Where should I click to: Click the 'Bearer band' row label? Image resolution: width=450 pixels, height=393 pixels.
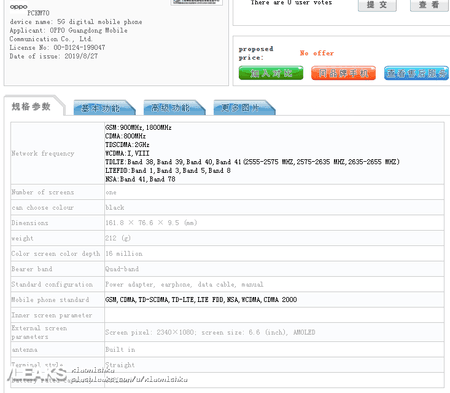(32, 269)
